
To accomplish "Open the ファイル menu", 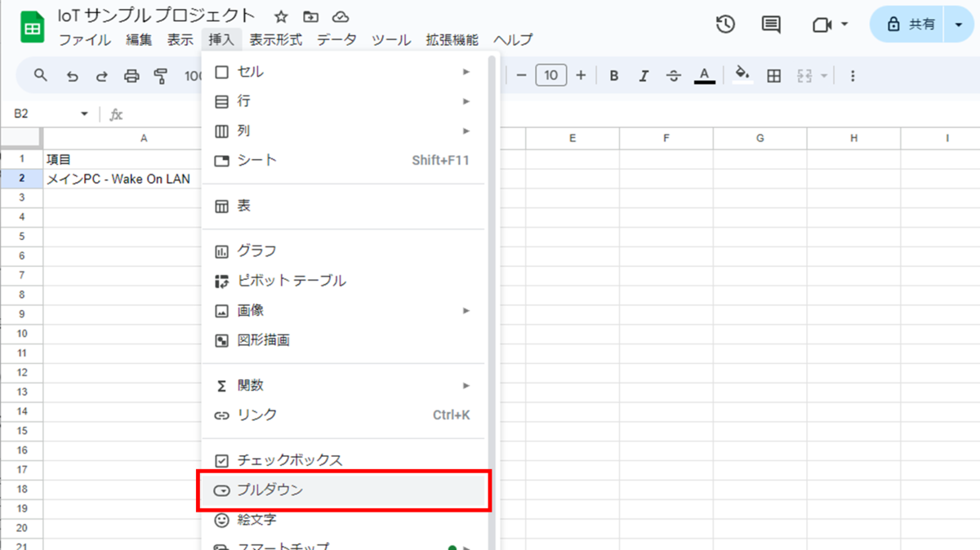I will pos(85,40).
